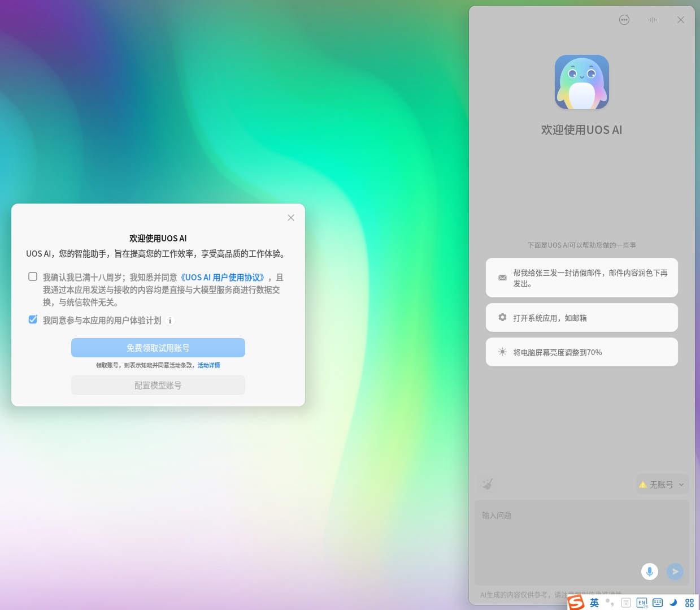
Task: Open the more options (three dots) menu
Action: (624, 20)
